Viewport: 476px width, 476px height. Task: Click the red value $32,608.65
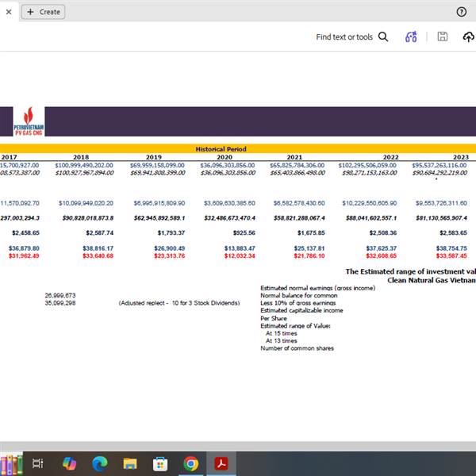(382, 256)
